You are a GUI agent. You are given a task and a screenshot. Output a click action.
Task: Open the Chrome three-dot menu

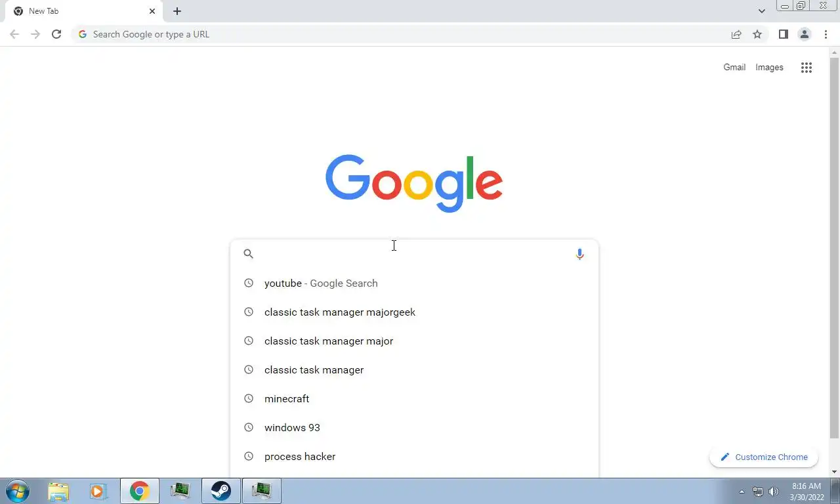click(x=826, y=34)
